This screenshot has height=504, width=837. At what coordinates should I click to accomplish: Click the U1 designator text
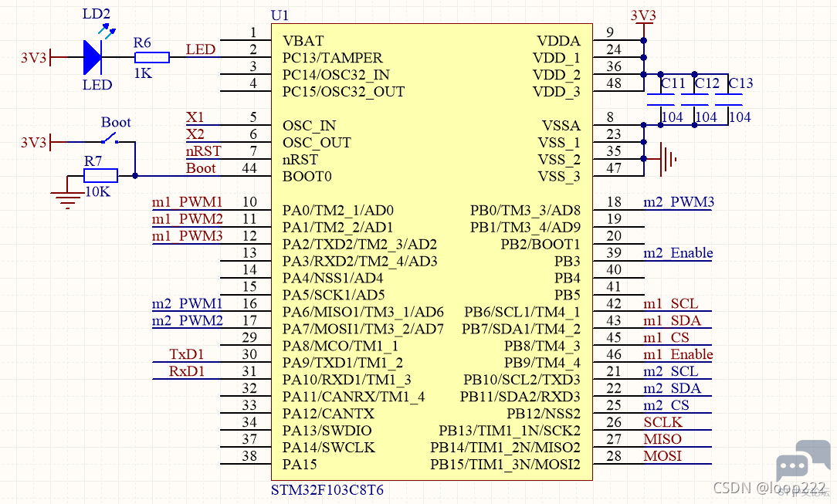coord(280,15)
